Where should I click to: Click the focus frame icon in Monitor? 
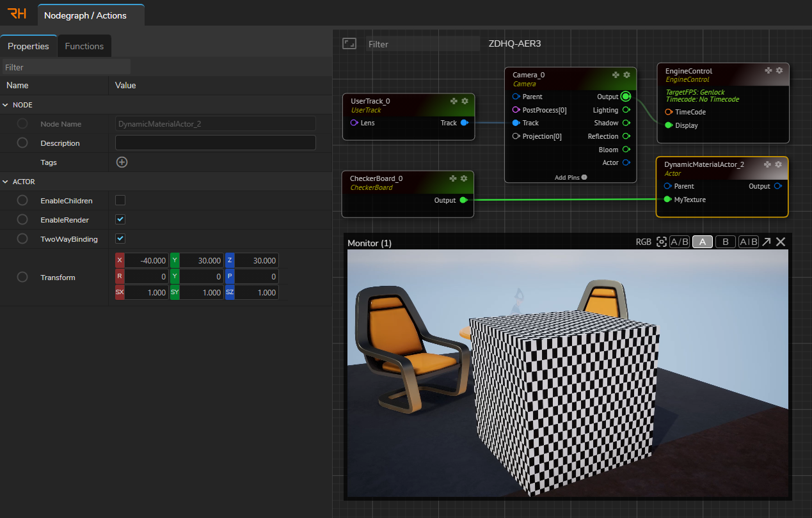pos(662,242)
